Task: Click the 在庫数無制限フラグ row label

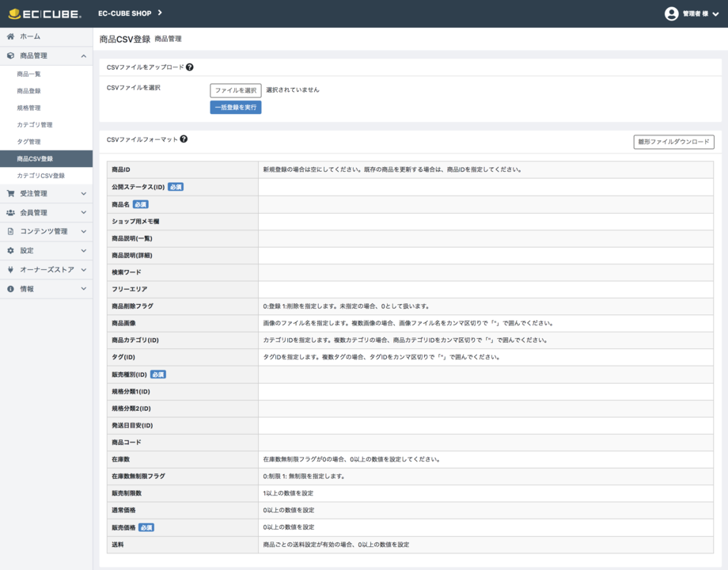Action: [x=138, y=476]
